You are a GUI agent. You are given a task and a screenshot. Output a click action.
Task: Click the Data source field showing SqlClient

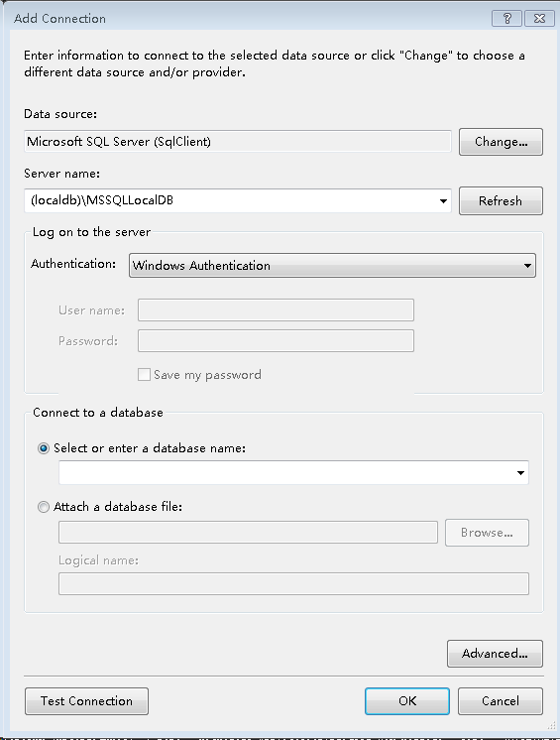coord(238,142)
